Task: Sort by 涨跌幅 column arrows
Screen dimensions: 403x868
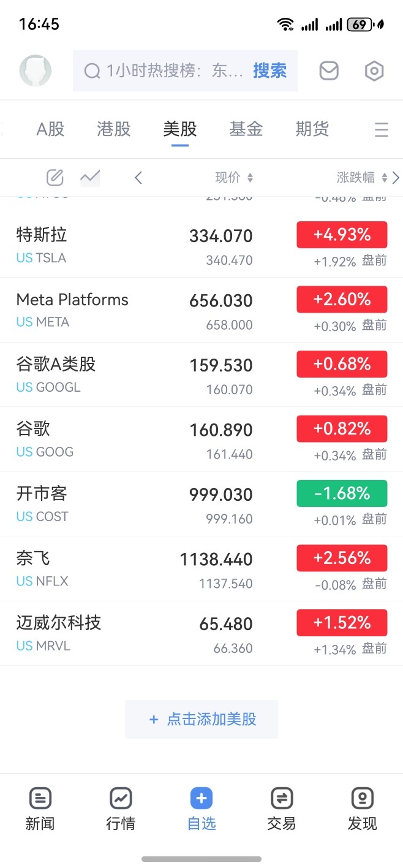Action: [x=384, y=178]
